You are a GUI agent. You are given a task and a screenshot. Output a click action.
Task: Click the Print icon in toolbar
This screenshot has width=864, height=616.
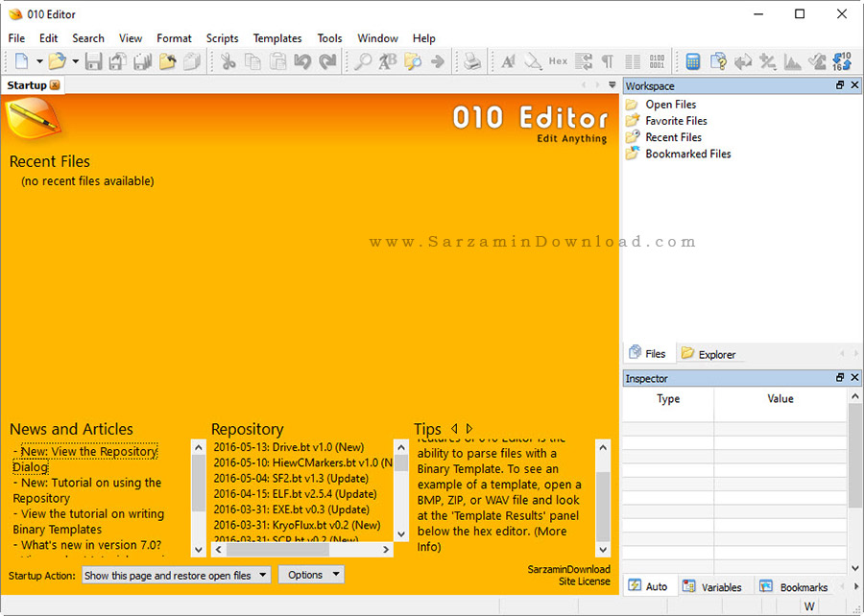tap(471, 61)
